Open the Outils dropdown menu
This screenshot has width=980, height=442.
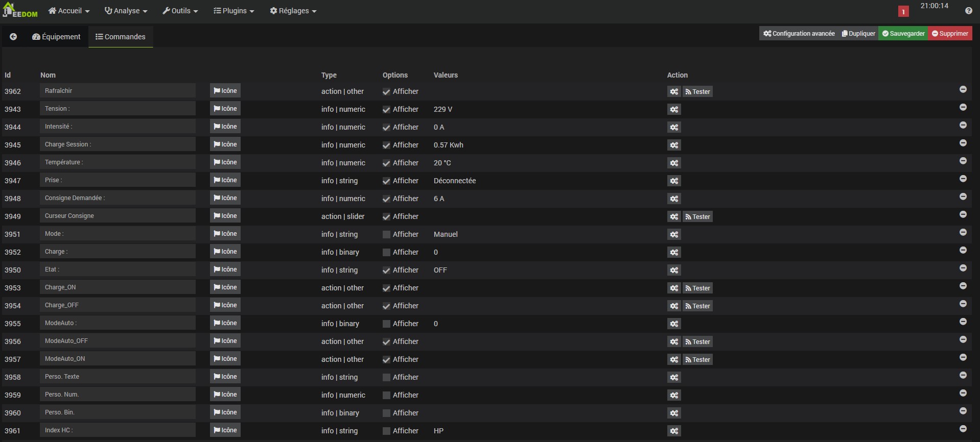(x=180, y=11)
